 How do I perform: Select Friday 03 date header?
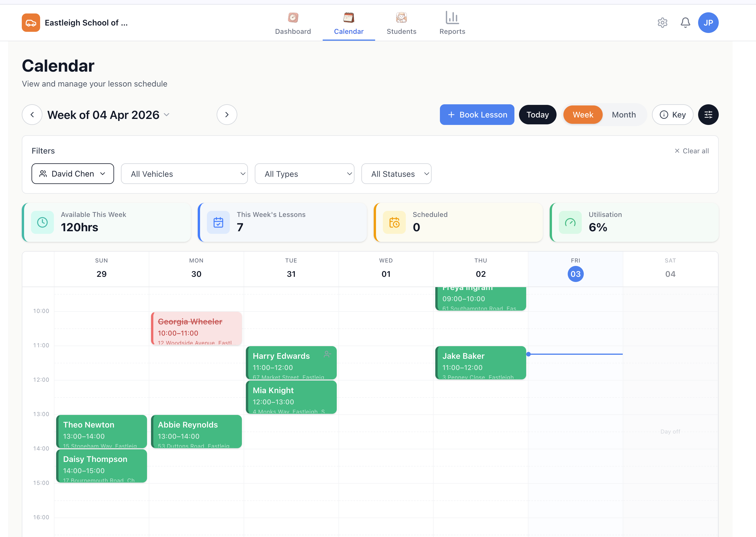[x=575, y=274]
